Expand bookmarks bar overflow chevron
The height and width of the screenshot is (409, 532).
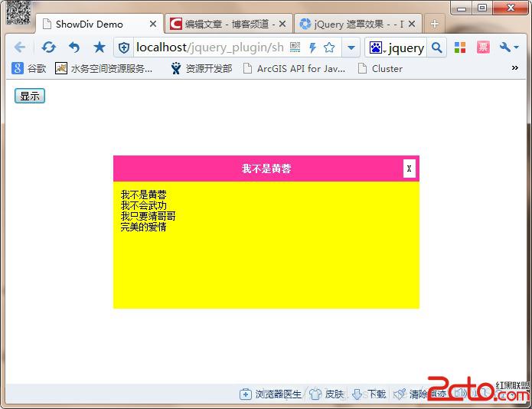click(514, 68)
